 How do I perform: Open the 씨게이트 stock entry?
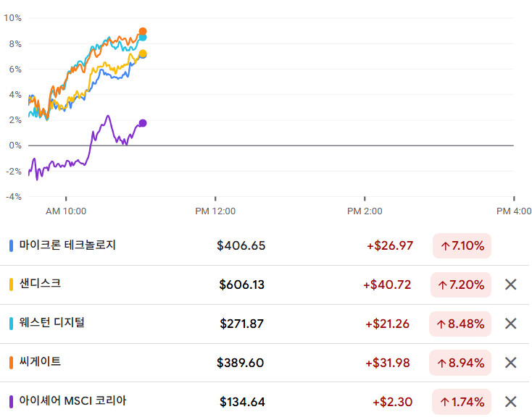click(40, 362)
